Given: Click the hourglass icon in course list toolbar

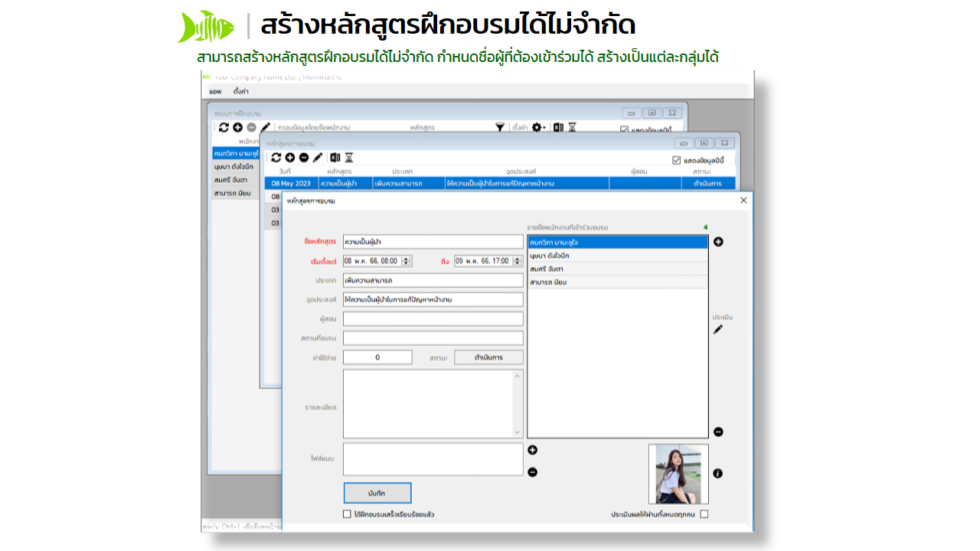Looking at the screenshot, I should coord(349,157).
